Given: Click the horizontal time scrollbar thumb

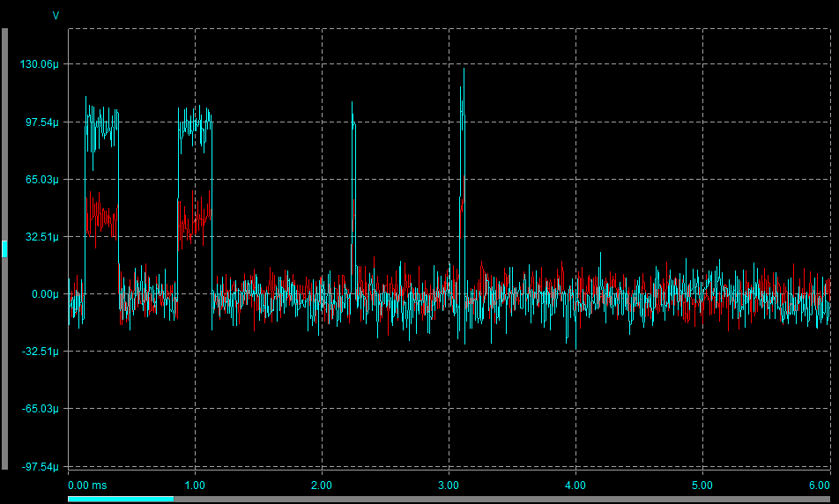Looking at the screenshot, I should click(121, 499).
